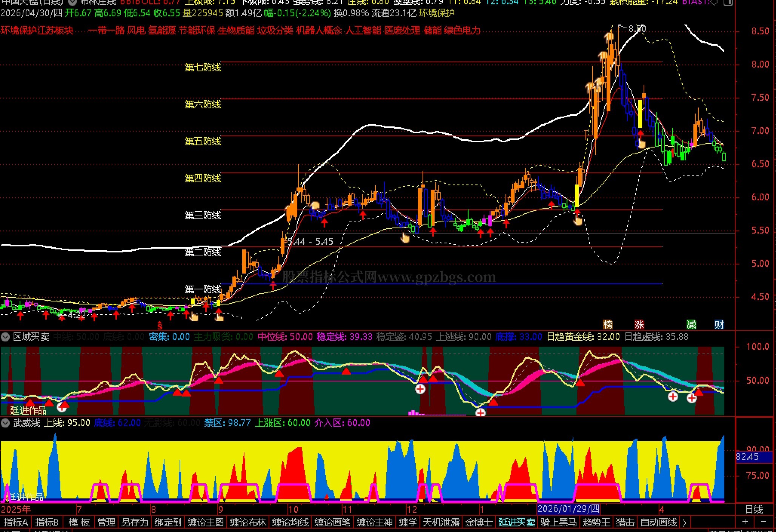The height and width of the screenshot is (532, 776).
Task: Click the 第七防线 label
Action: pyautogui.click(x=203, y=68)
